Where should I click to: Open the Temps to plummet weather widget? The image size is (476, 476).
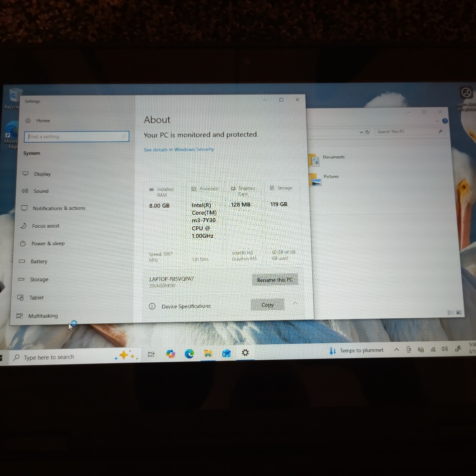click(x=356, y=350)
